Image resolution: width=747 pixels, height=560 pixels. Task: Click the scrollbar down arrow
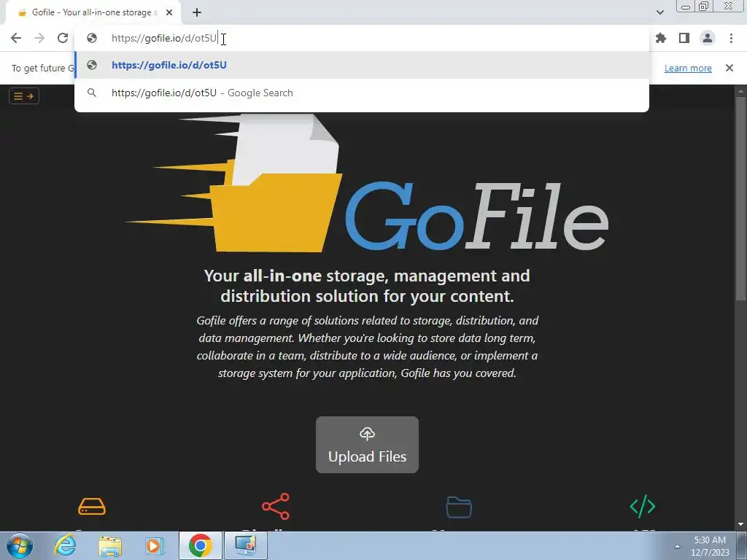point(740,525)
